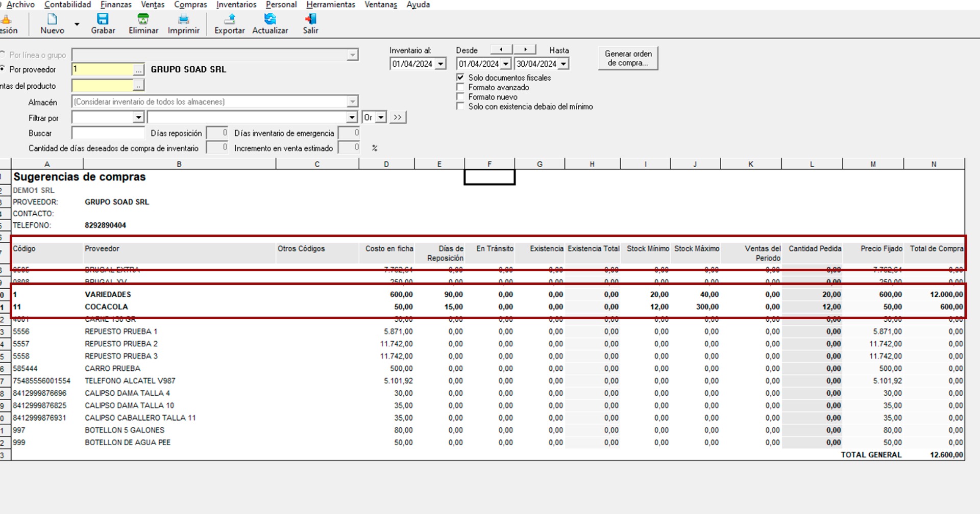
Task: Click the Eliminar toolbar icon
Action: [143, 19]
